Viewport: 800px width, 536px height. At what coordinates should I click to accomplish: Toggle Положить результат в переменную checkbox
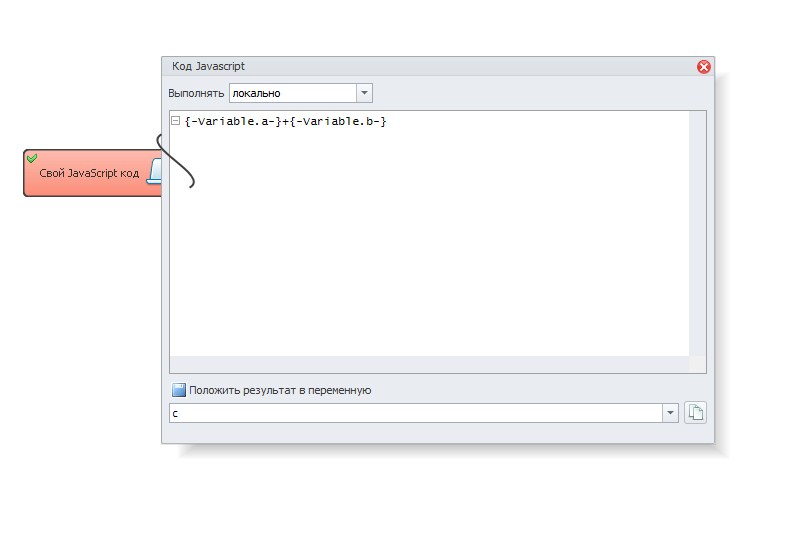179,390
